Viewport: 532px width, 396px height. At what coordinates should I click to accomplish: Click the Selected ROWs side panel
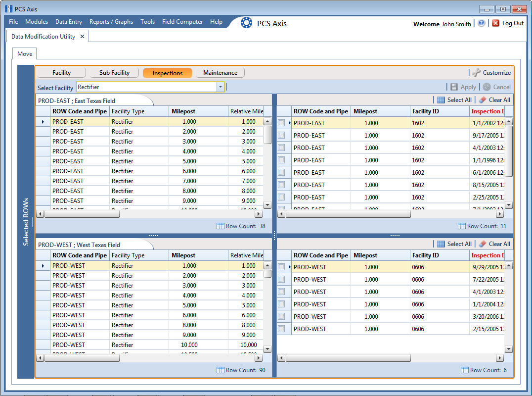click(26, 222)
